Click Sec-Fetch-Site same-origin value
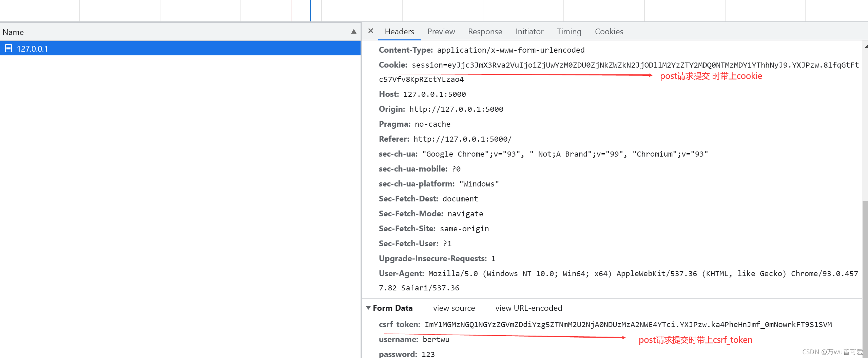The width and height of the screenshot is (868, 358). (x=464, y=229)
